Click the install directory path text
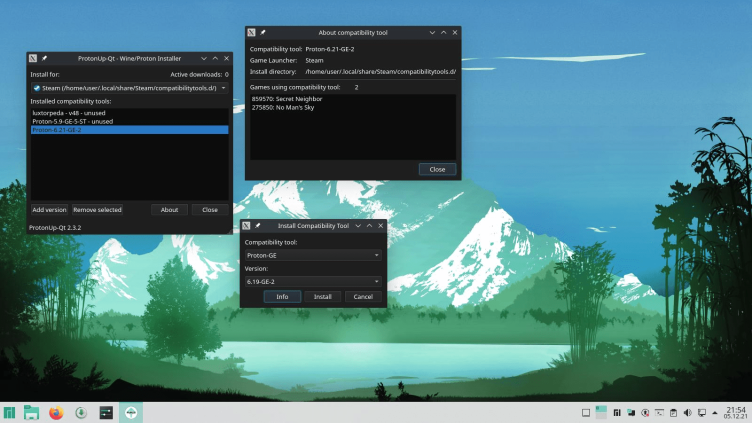Image resolution: width=752 pixels, height=423 pixels. 380,71
